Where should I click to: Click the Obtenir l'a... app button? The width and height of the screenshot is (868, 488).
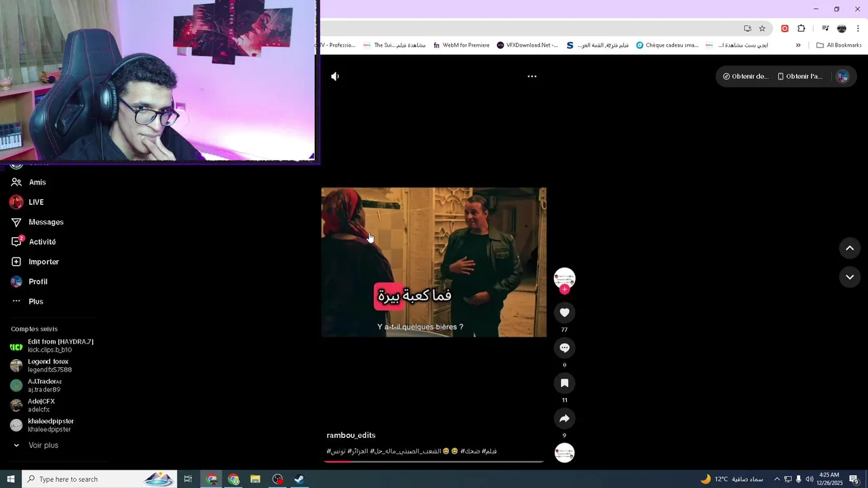coord(800,77)
